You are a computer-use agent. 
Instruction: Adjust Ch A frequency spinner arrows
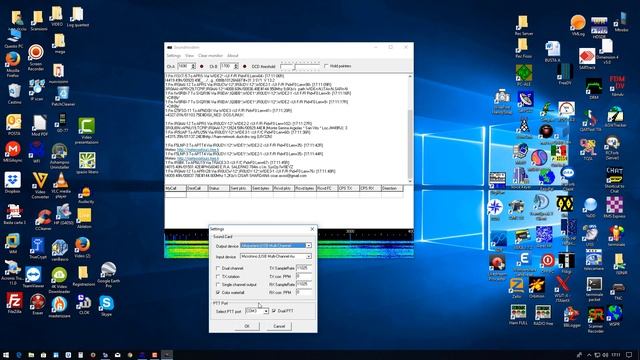193,66
